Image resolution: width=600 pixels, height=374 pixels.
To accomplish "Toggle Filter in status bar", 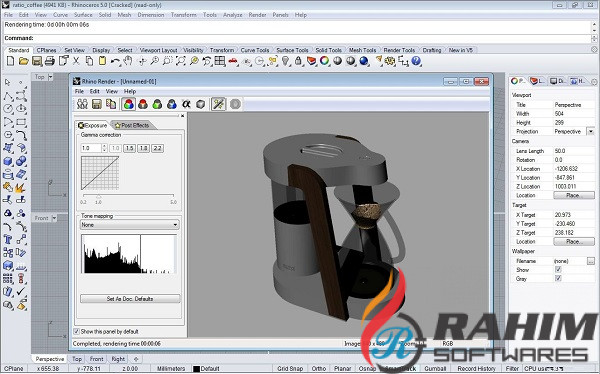I will pos(512,368).
